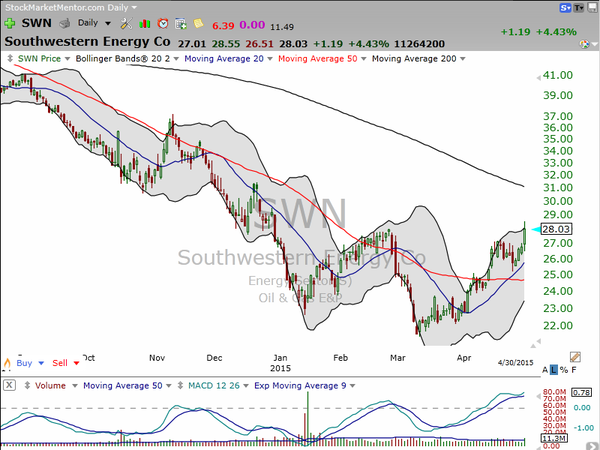Open the wrench and screwdriver tools icon
Viewport: 600px width, 450px height.
coord(126,24)
